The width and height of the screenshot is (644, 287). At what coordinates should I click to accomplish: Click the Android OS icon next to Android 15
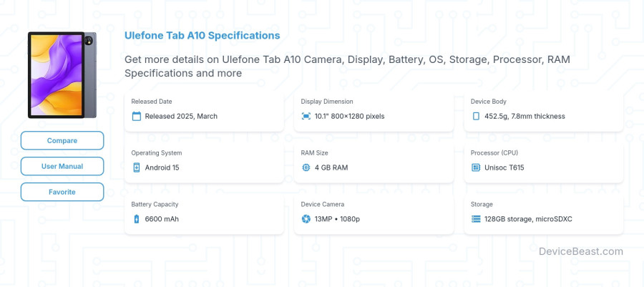[137, 167]
